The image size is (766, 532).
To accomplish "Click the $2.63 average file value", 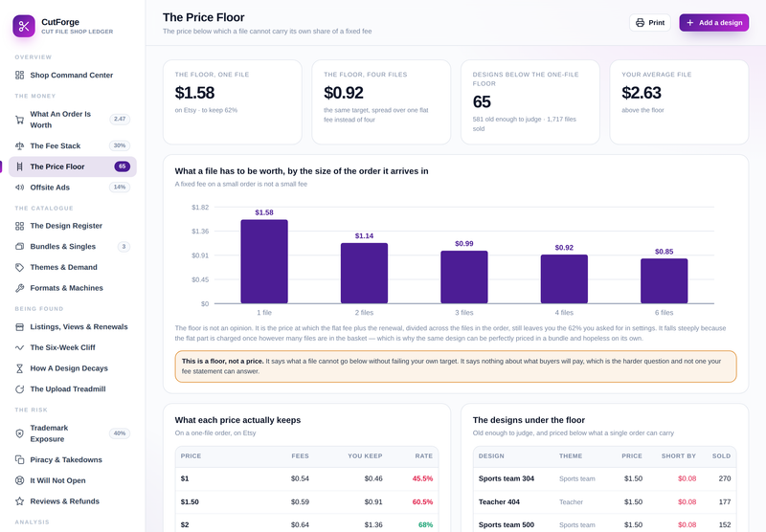I will click(642, 93).
